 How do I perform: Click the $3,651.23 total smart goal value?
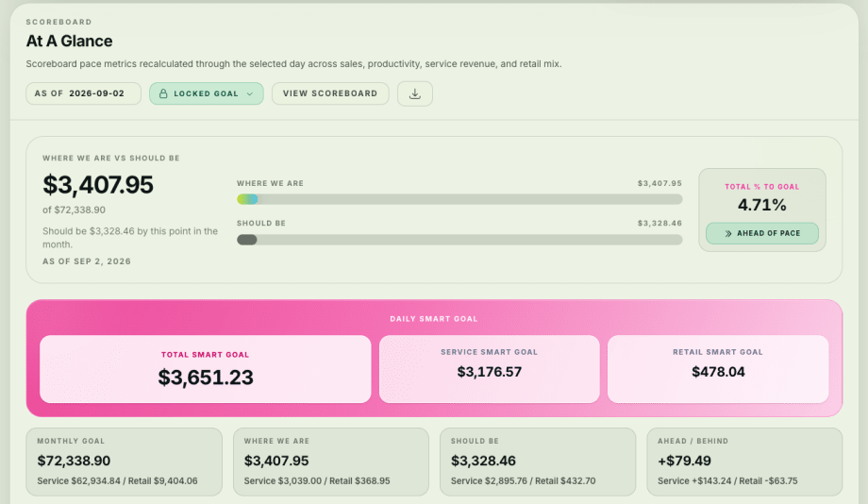206,378
